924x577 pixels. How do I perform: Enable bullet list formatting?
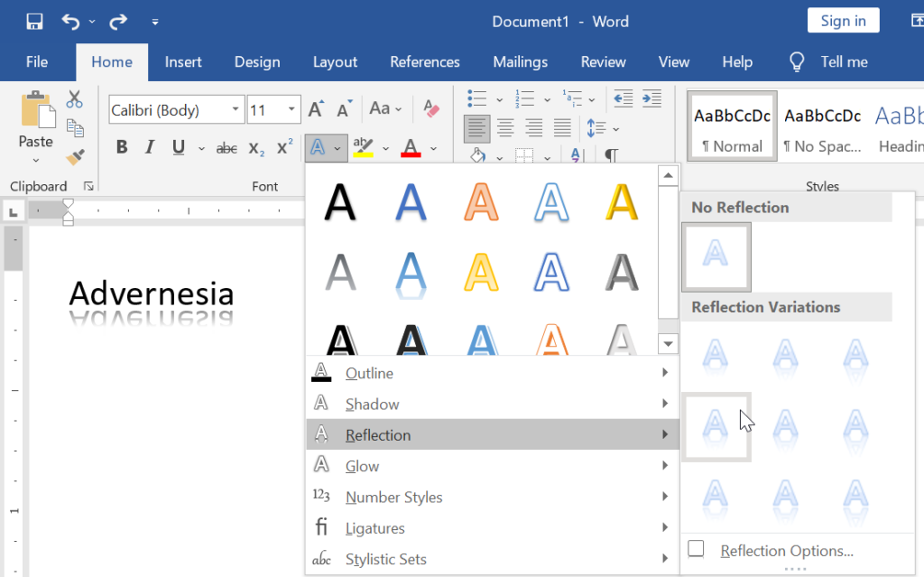[x=476, y=99]
